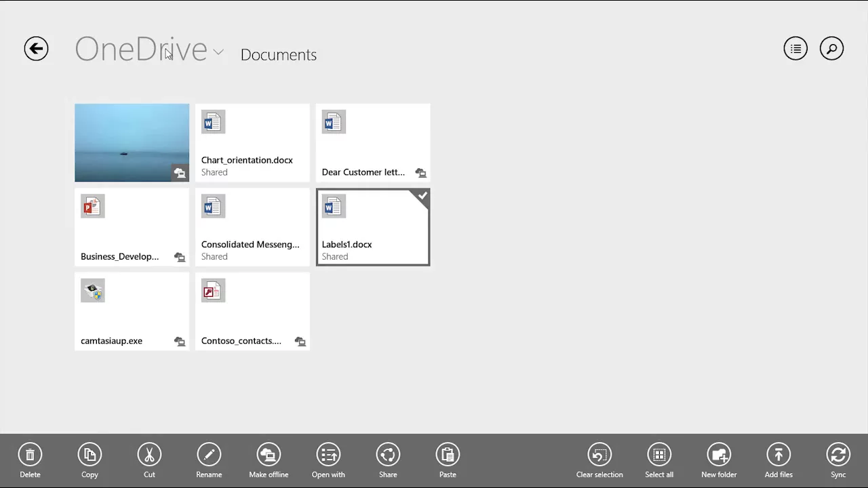Copy the selected file
Image resolution: width=868 pixels, height=488 pixels.
[x=90, y=461]
